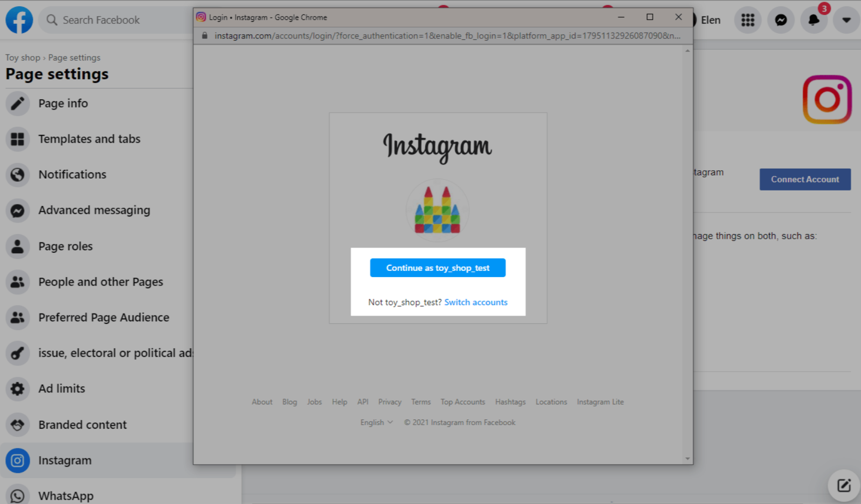Viewport: 861px width, 504px height.
Task: Click the issue, electoral or political ads guitar icon
Action: pos(18,353)
